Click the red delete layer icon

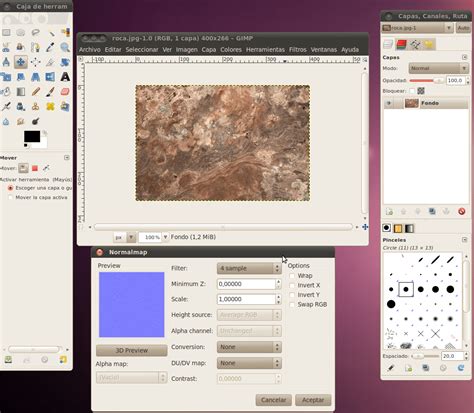(x=461, y=211)
